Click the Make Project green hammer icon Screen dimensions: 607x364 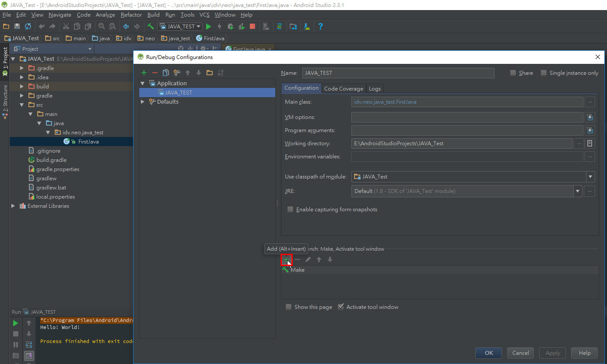pos(151,26)
